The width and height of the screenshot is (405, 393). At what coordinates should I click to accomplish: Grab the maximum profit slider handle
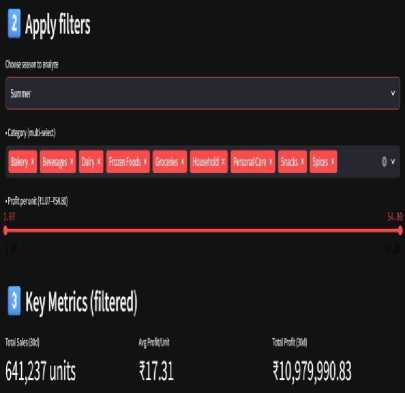[x=400, y=230]
